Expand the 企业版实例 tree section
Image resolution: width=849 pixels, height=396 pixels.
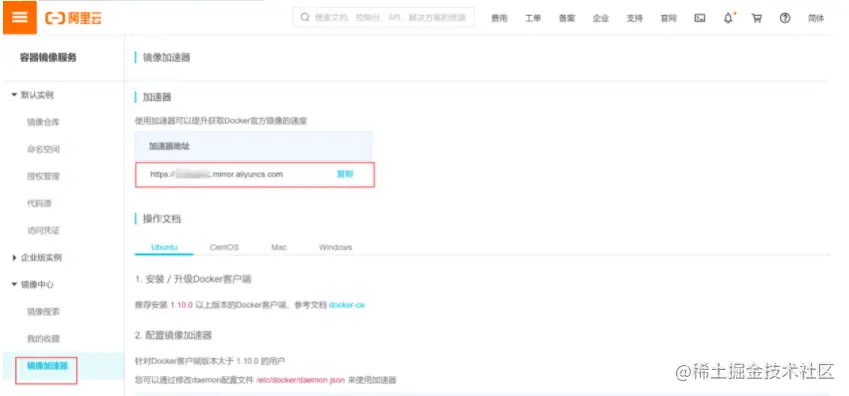pyautogui.click(x=37, y=258)
